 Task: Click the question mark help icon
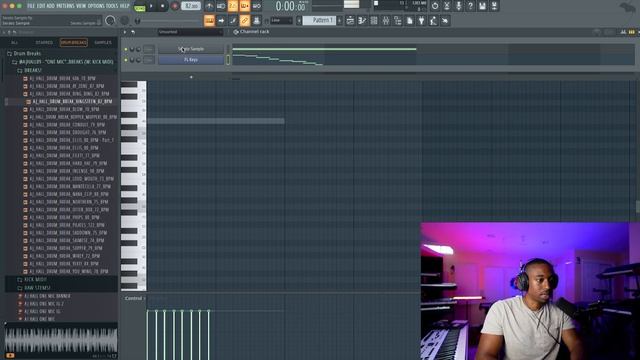(x=471, y=6)
